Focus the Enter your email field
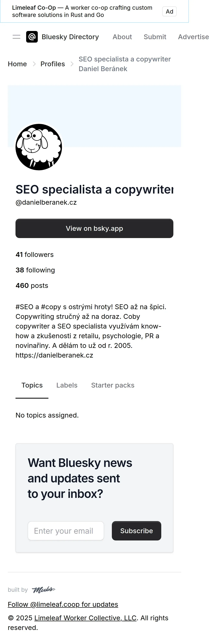Image resolution: width=215 pixels, height=644 pixels. 66,531
